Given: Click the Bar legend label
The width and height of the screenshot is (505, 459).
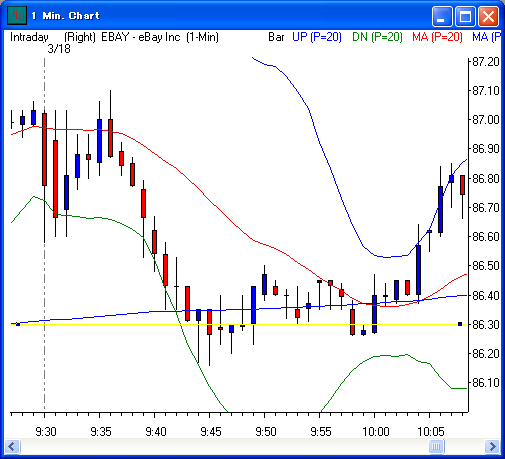Looking at the screenshot, I should 276,37.
